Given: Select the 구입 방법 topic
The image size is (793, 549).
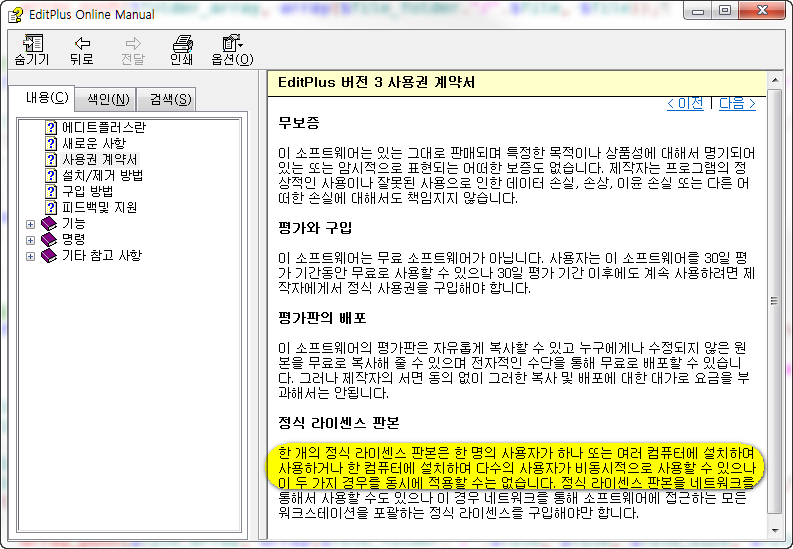Looking at the screenshot, I should (87, 192).
